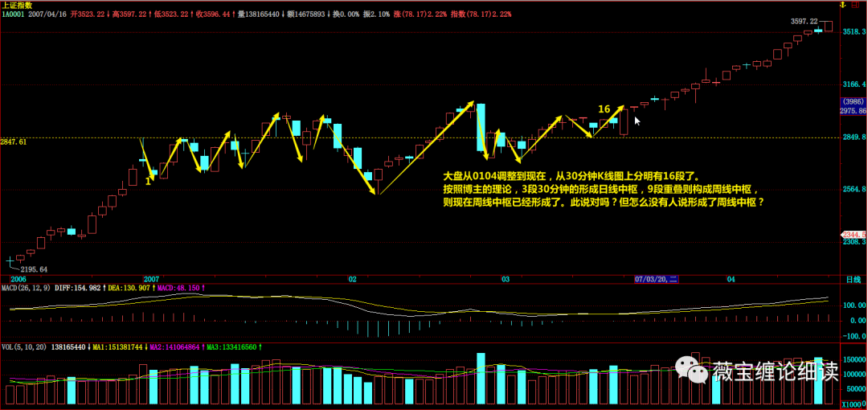The width and height of the screenshot is (868, 410).
Task: Click the MA1:151381744 volume average
Action: tap(117, 347)
